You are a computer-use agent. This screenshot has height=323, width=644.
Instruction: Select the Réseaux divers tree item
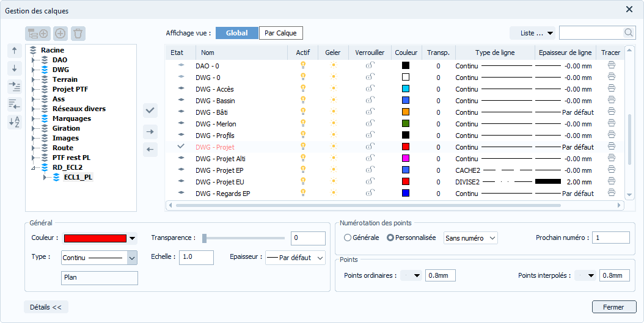pos(79,109)
